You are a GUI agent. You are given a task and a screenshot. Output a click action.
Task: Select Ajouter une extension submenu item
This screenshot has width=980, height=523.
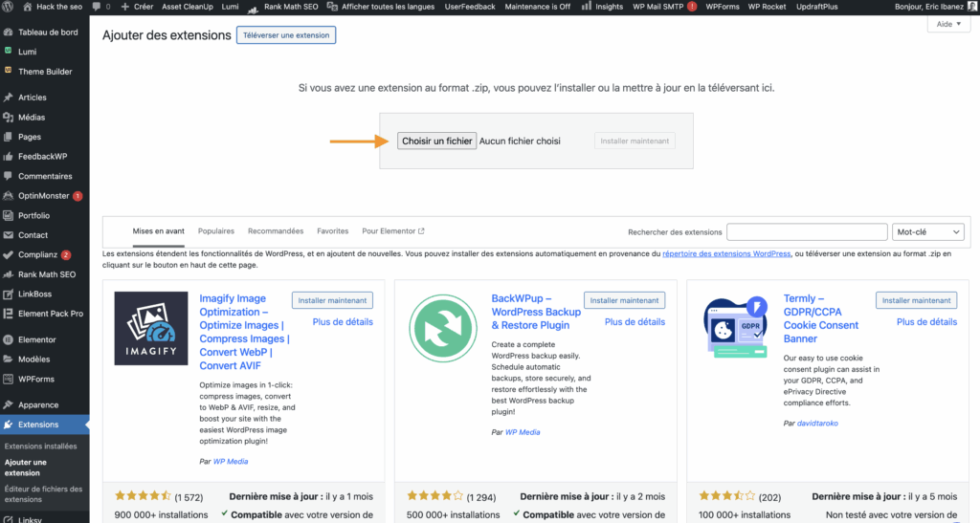26,468
